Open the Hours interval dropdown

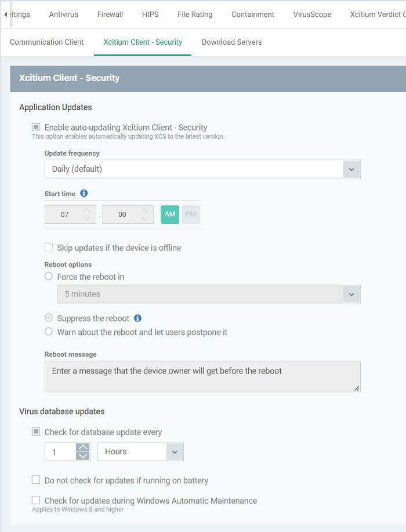173,451
